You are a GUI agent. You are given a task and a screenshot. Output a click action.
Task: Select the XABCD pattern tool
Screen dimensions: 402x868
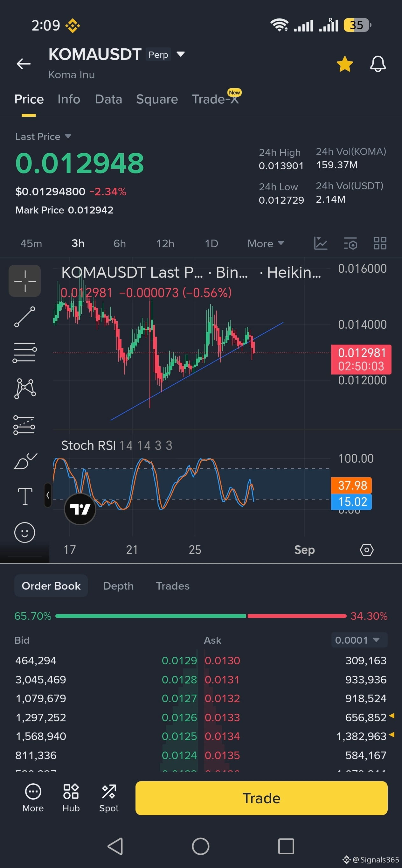point(25,388)
